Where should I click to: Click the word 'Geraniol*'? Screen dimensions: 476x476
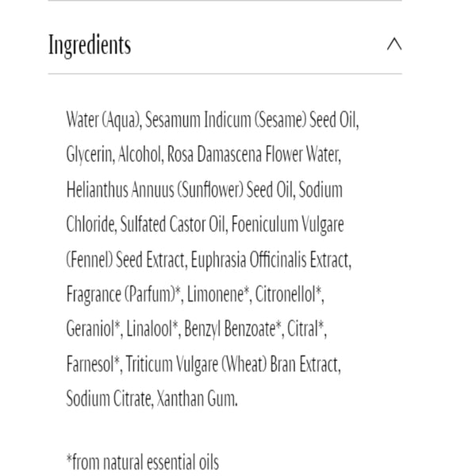coord(94,330)
